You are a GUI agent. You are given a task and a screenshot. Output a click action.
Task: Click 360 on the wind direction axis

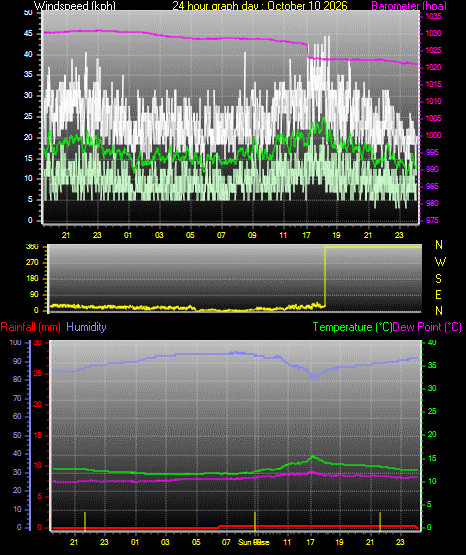tap(32, 247)
